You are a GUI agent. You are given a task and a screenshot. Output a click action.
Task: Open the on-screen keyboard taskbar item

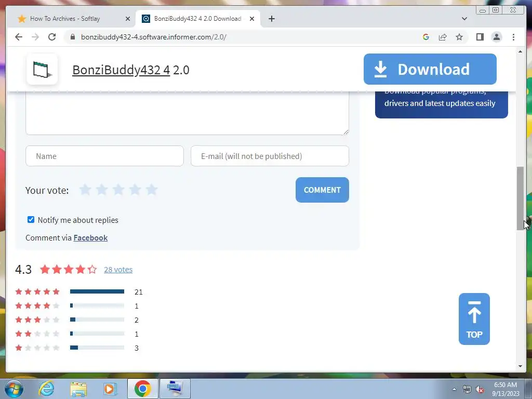click(x=175, y=389)
